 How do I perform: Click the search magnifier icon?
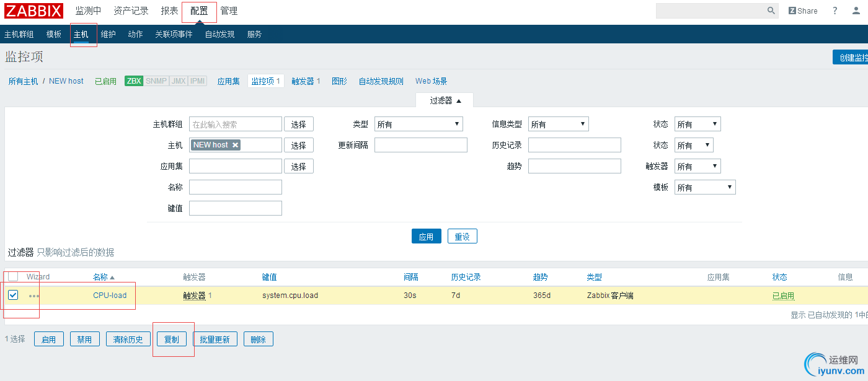tap(771, 11)
